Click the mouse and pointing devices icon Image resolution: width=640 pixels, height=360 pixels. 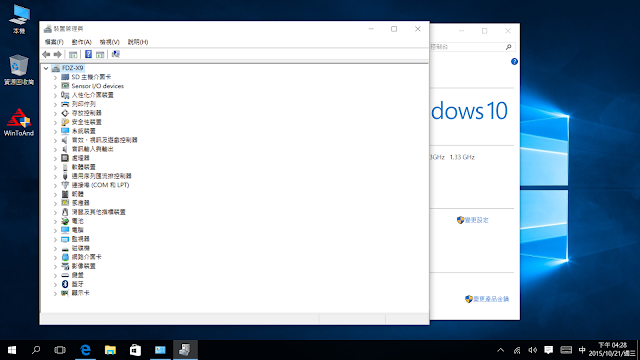pyautogui.click(x=65, y=212)
